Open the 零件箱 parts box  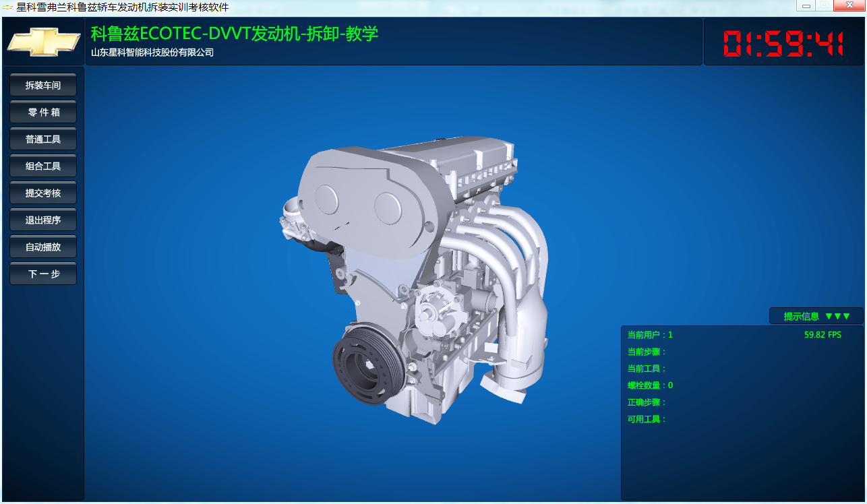click(43, 112)
